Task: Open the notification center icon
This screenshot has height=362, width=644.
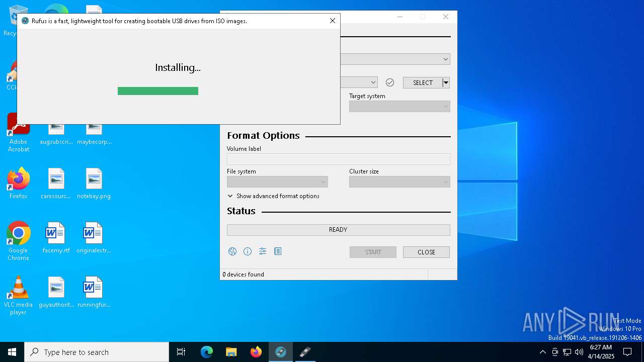Action: click(627, 352)
